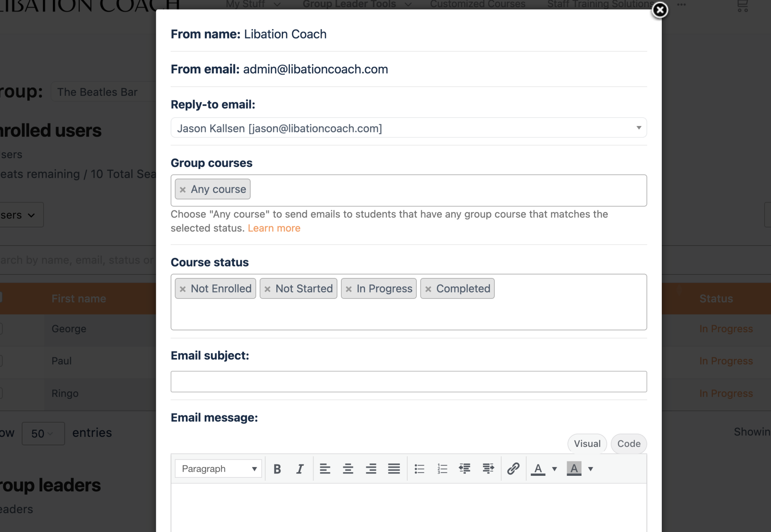Open the Reply-to email dropdown
This screenshot has width=771, height=532.
coord(408,128)
